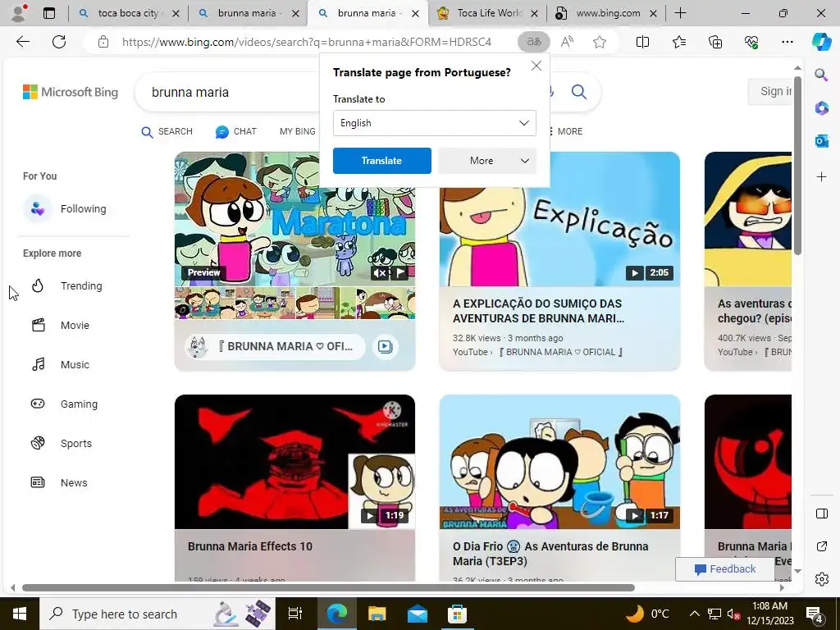This screenshot has height=630, width=840.
Task: Open the browser profile icon
Action: click(20, 13)
